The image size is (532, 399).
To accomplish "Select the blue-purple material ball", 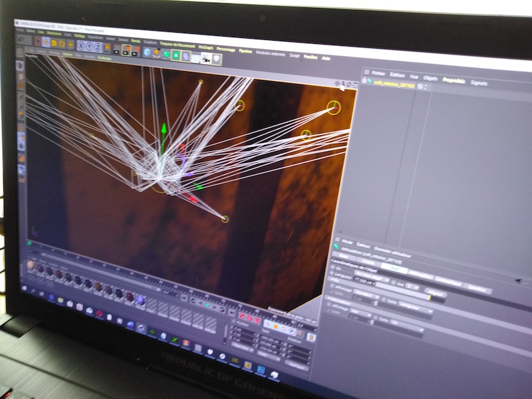I will pyautogui.click(x=140, y=300).
